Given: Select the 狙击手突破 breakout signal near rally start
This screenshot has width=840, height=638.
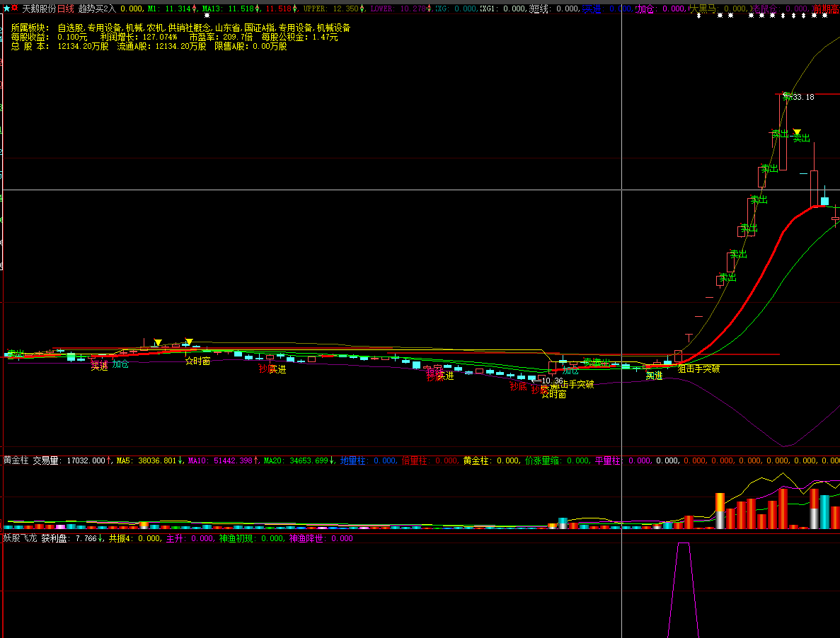Looking at the screenshot, I should (698, 369).
